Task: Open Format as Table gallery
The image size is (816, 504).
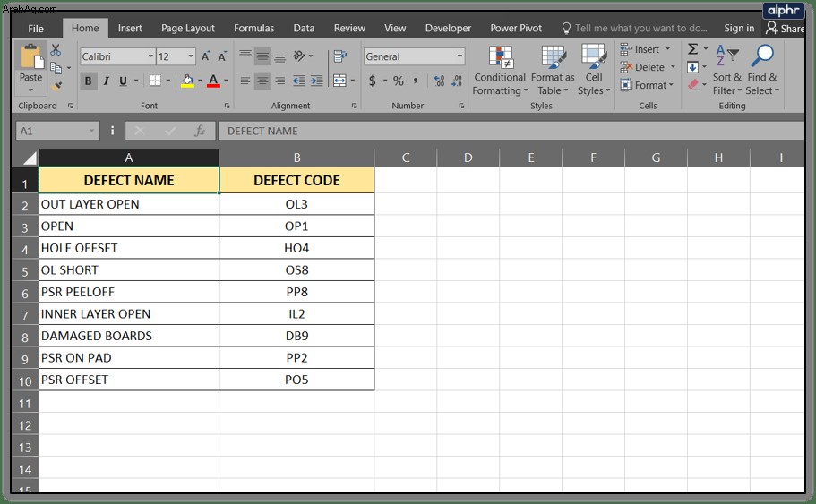Action: pyautogui.click(x=553, y=71)
